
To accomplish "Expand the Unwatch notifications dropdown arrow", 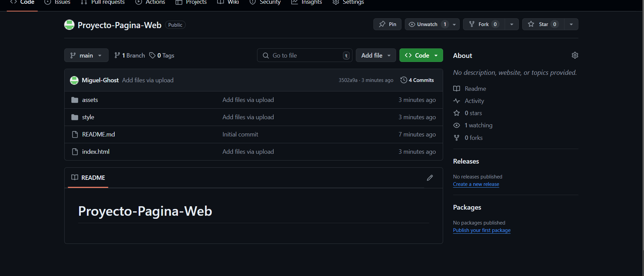I will (454, 24).
